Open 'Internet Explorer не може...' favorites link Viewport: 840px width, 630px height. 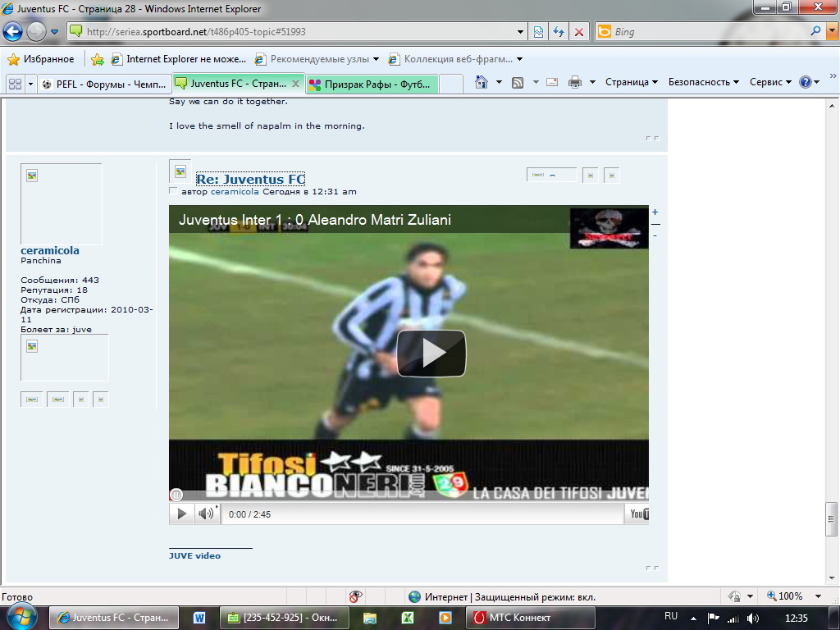(178, 59)
